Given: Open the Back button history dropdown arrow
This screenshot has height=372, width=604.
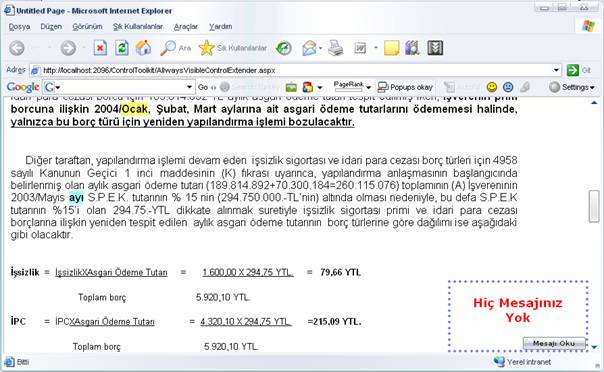Looking at the screenshot, I should click(49, 48).
